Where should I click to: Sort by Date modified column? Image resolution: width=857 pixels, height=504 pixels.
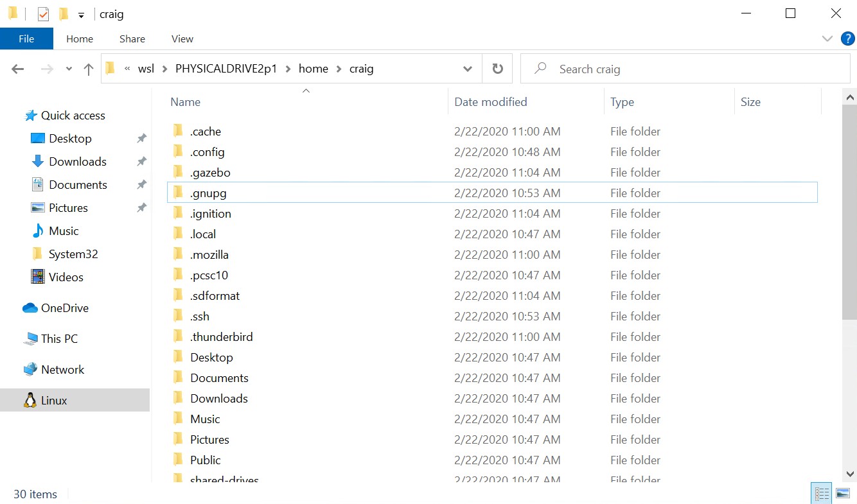(x=491, y=102)
